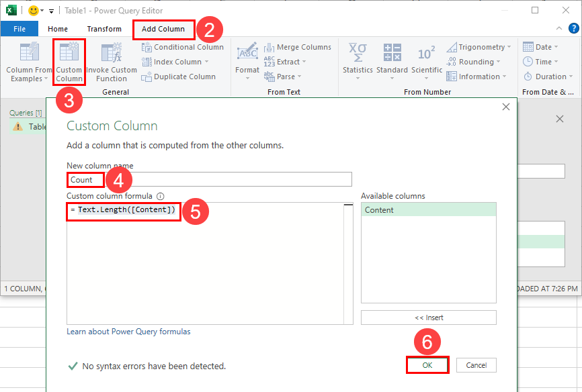Screen dimensions: 582x392
Task: Select the Add Column tab
Action: click(163, 30)
